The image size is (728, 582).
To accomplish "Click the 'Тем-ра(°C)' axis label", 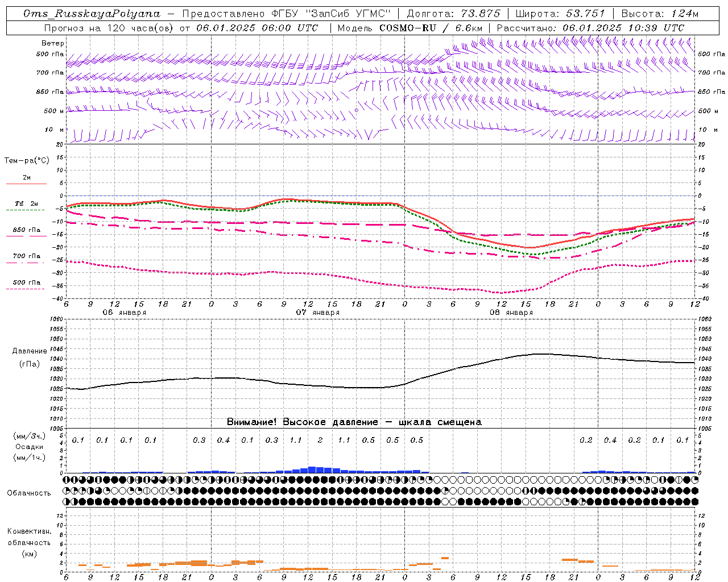I will tap(27, 161).
